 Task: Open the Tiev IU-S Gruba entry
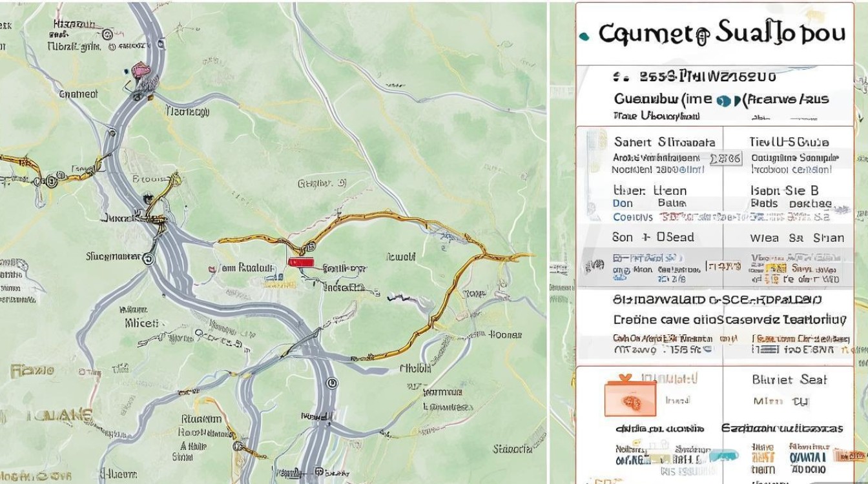(x=789, y=142)
